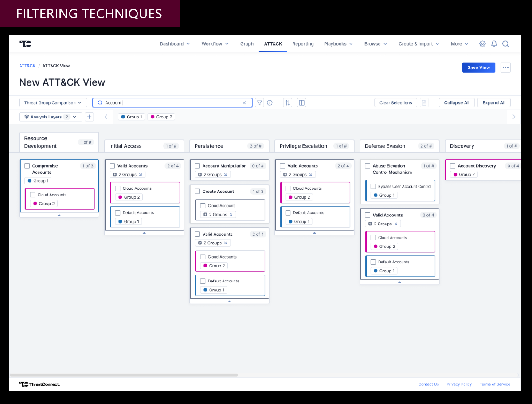Click the Save View button
The width and height of the screenshot is (532, 404).
coord(479,67)
